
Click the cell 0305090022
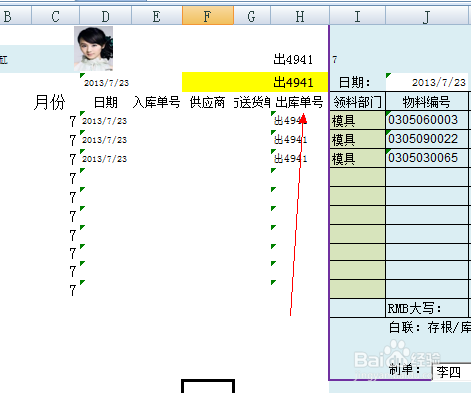click(427, 139)
